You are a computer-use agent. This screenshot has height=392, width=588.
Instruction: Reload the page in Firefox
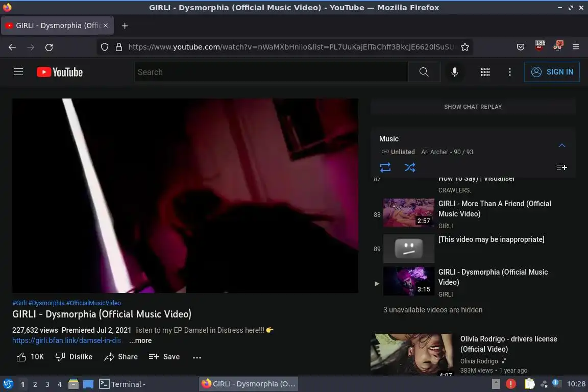tap(49, 47)
